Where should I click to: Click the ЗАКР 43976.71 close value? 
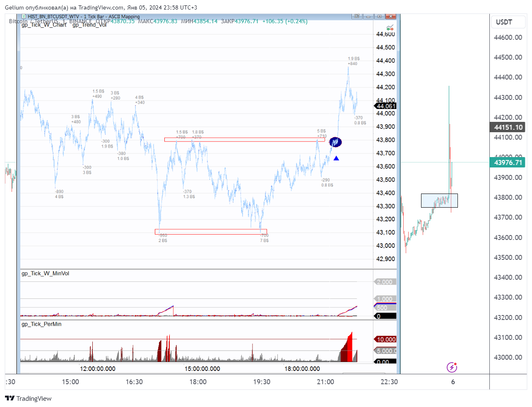coord(239,21)
